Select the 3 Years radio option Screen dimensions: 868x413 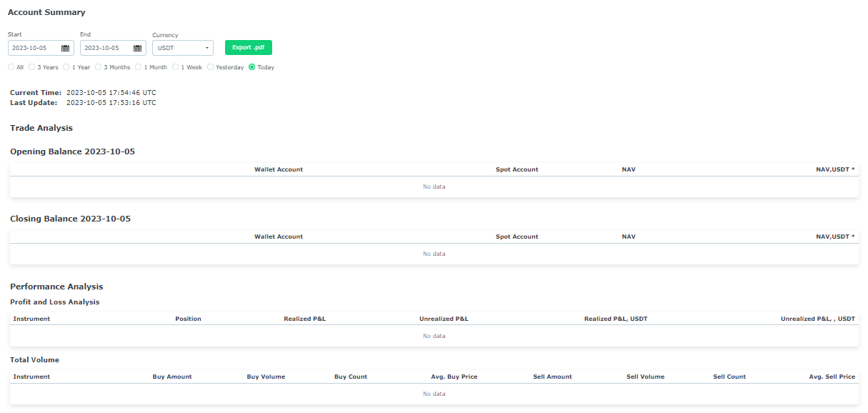[x=31, y=67]
